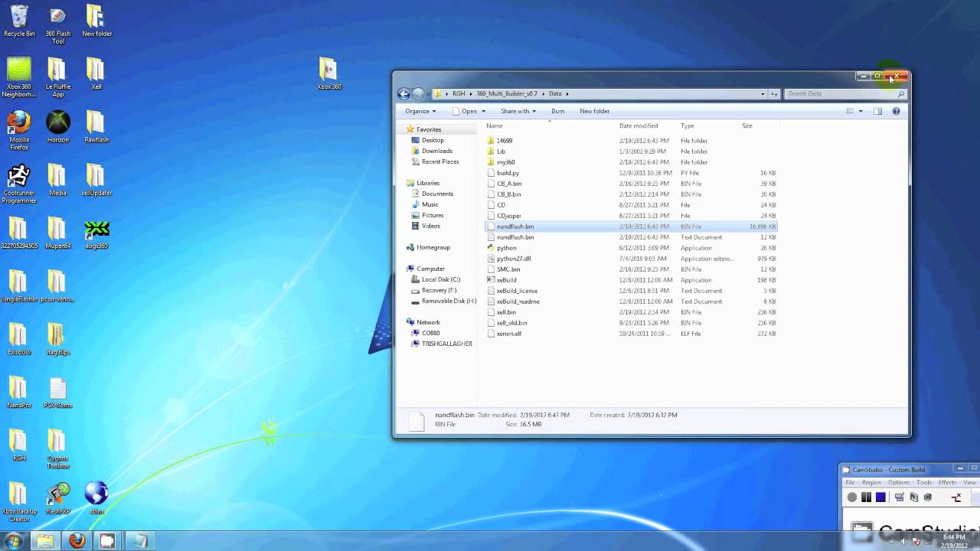Click CamStudio red autopan toolbar icon
This screenshot has height=551, width=980.
point(956,497)
